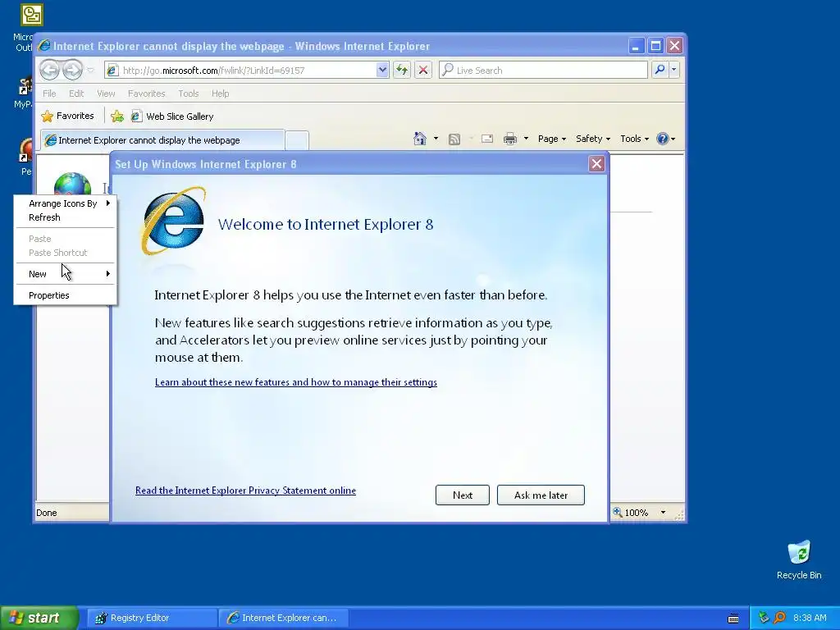This screenshot has height=630, width=840.
Task: Open the IE Privacy Statement online link
Action: click(x=245, y=491)
